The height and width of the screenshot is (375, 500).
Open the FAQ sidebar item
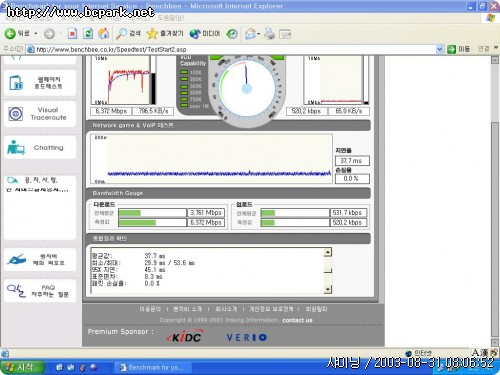[x=40, y=291]
